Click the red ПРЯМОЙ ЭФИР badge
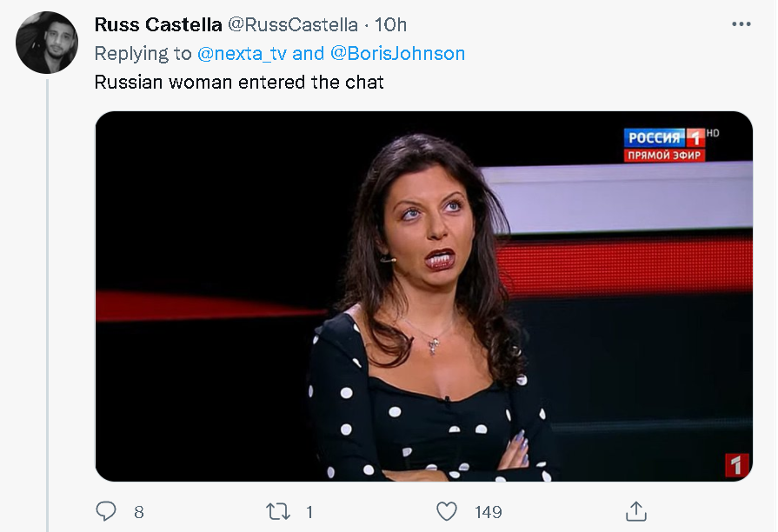Image resolution: width=778 pixels, height=532 pixels. (664, 156)
